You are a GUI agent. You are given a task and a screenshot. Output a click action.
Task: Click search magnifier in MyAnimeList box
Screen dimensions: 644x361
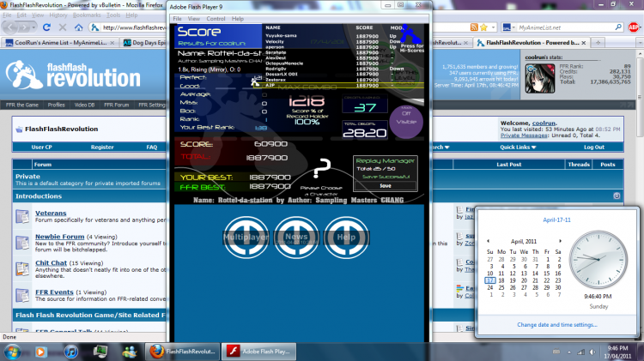618,27
